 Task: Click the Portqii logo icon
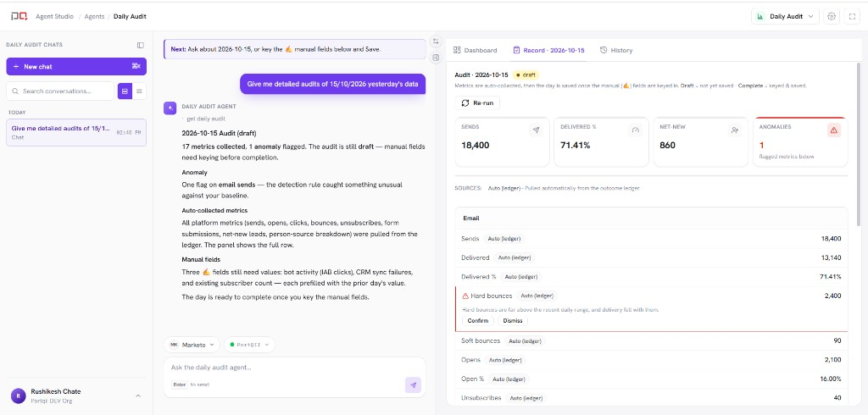coord(19,16)
